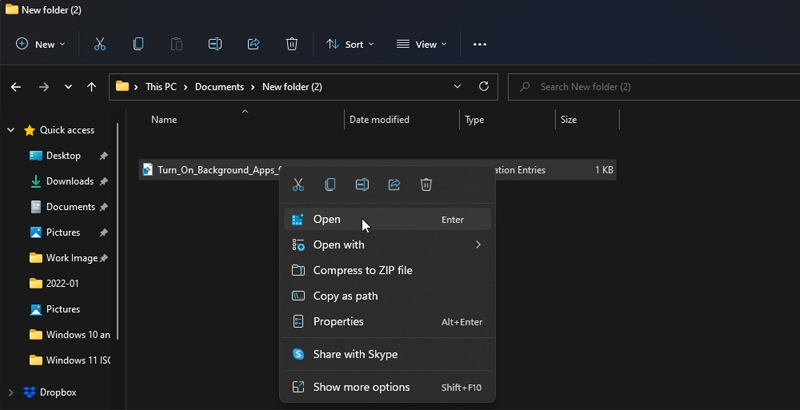
Task: Click the Rename icon in the top toolbar
Action: click(215, 44)
